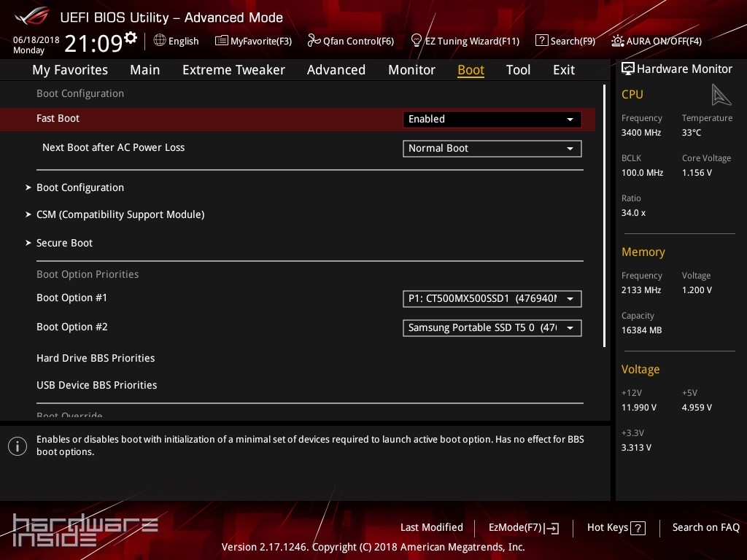Click the +3.3V 3.313 V reading
747x560 pixels.
[636, 448]
